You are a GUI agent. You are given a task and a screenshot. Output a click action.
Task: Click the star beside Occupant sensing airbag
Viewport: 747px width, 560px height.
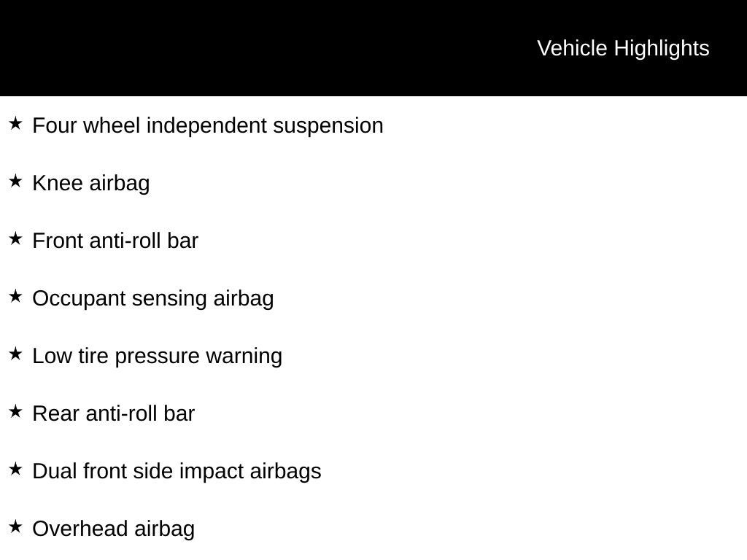click(x=15, y=297)
